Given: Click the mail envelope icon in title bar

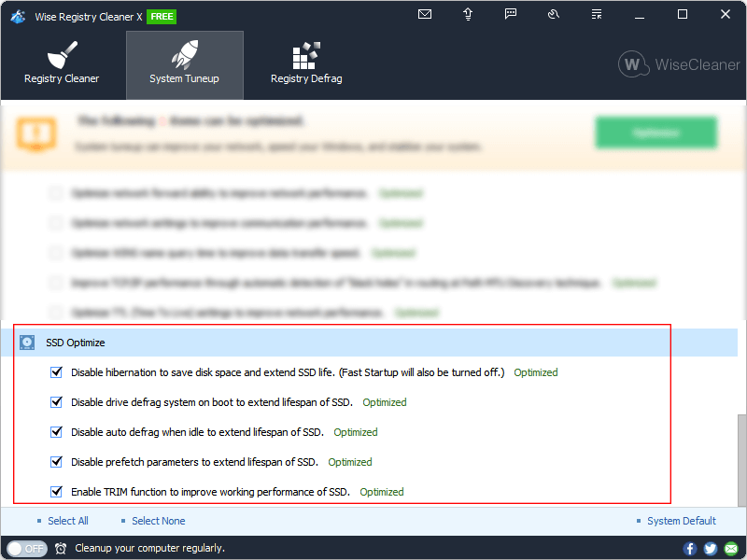Looking at the screenshot, I should [425, 14].
